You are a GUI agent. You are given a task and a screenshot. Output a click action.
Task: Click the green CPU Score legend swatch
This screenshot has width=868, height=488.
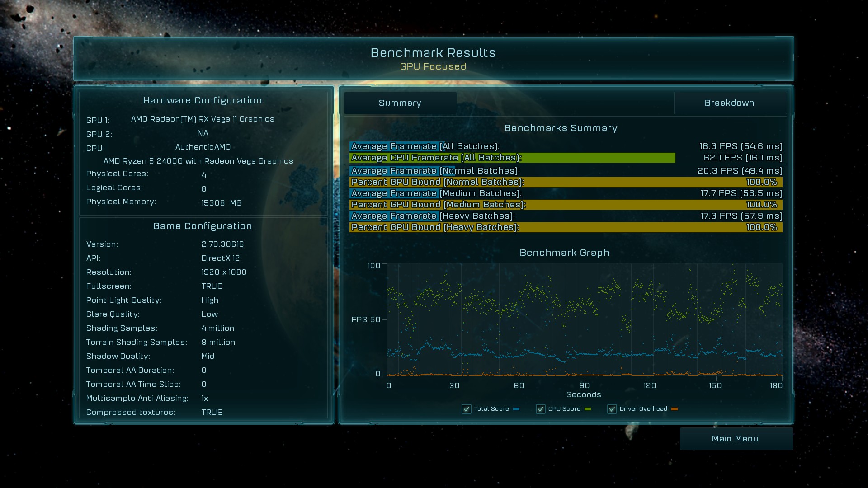point(587,409)
